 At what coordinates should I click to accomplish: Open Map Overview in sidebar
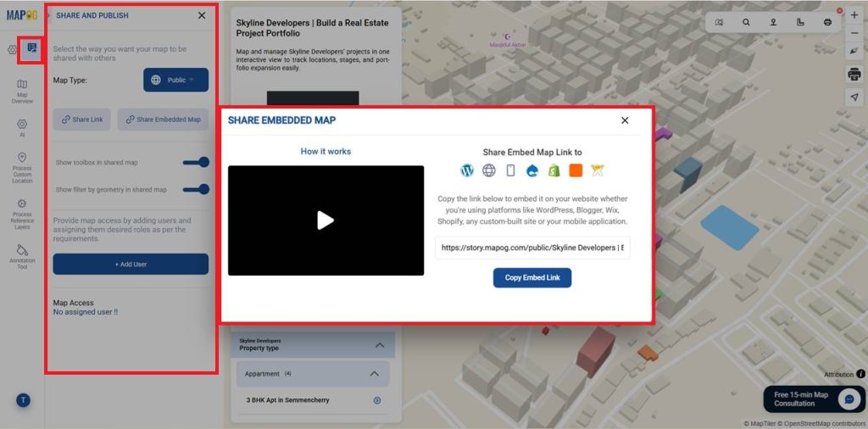pyautogui.click(x=22, y=92)
